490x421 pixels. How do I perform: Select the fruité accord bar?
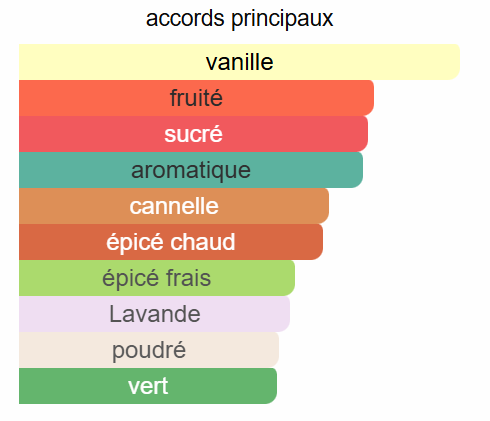(x=196, y=98)
